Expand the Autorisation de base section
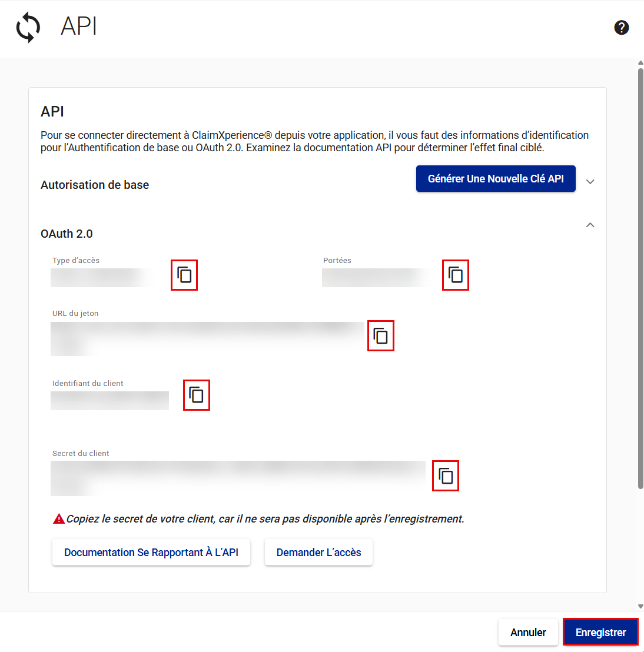 pos(590,182)
